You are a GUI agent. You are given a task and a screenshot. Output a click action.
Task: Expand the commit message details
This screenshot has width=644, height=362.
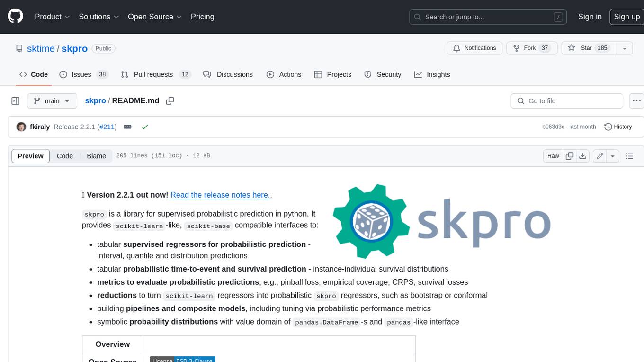pyautogui.click(x=127, y=127)
